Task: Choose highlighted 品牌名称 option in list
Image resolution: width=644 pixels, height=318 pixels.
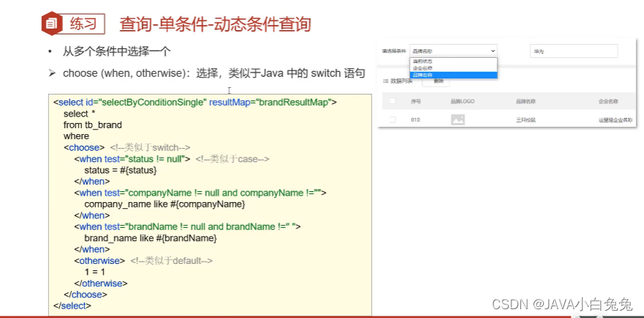Action: (453, 75)
